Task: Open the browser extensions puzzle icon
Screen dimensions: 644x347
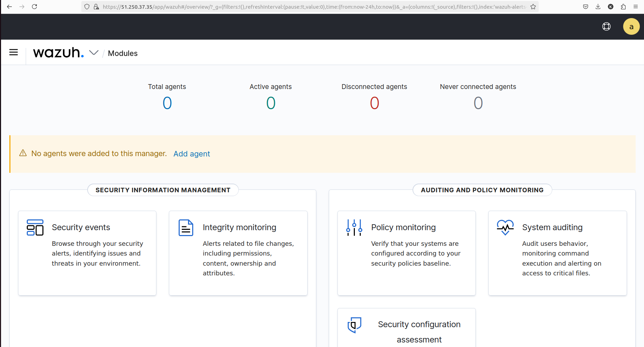Action: point(623,7)
